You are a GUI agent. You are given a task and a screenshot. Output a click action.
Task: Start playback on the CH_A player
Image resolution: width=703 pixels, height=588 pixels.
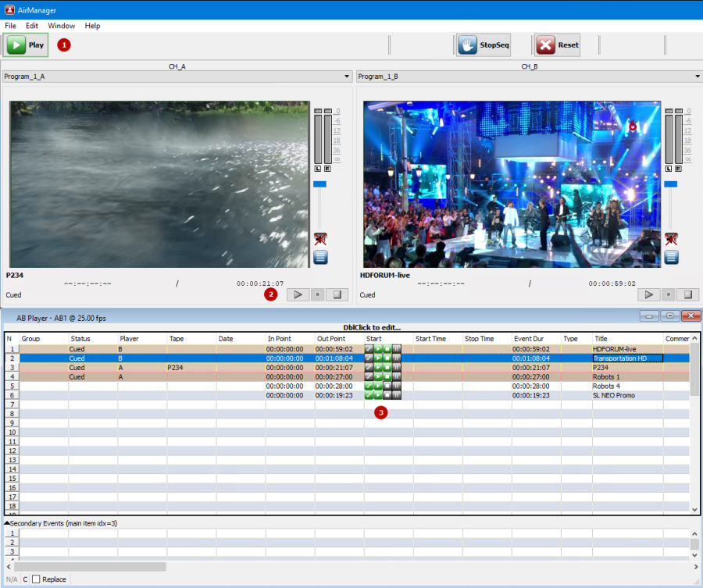[298, 294]
